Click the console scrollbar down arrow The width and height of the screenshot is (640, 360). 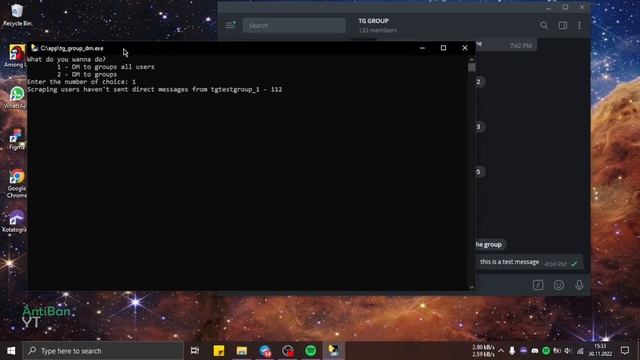pos(472,287)
